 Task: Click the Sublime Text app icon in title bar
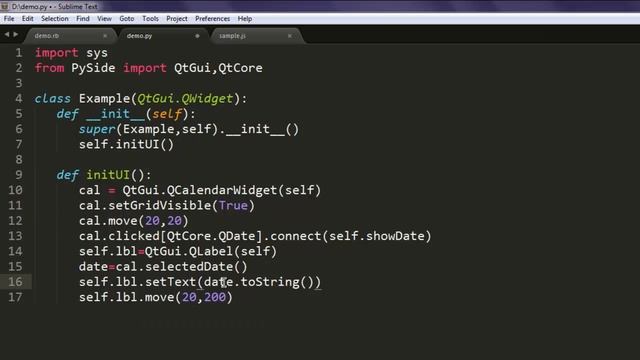point(5,7)
